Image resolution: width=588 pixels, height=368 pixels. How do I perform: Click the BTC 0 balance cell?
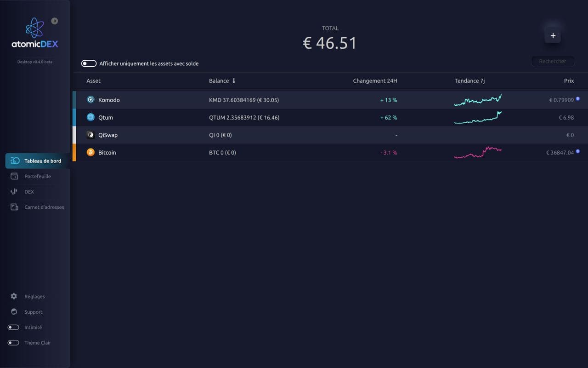coord(222,152)
